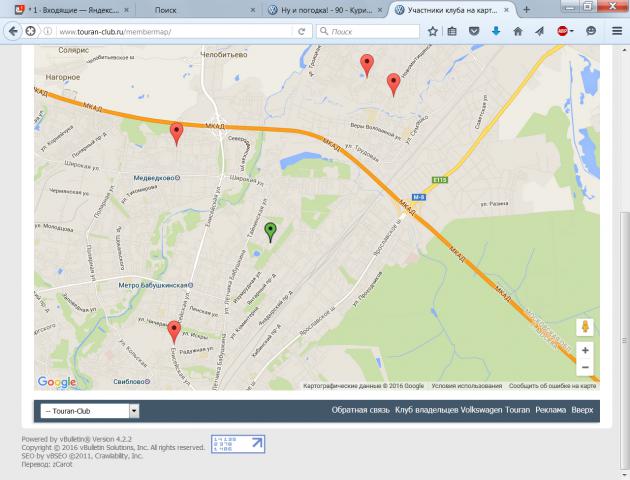Switch to the Ну и погодка! tab
This screenshot has width=630, height=480.
click(326, 10)
